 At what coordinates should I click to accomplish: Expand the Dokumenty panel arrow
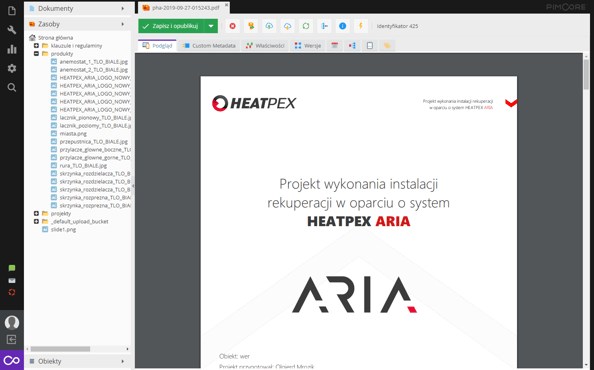pos(123,8)
